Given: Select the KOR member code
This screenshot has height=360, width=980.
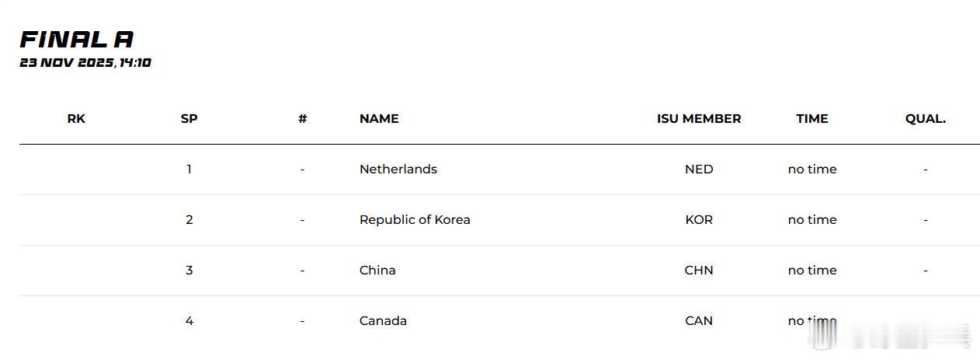Looking at the screenshot, I should pyautogui.click(x=699, y=219).
